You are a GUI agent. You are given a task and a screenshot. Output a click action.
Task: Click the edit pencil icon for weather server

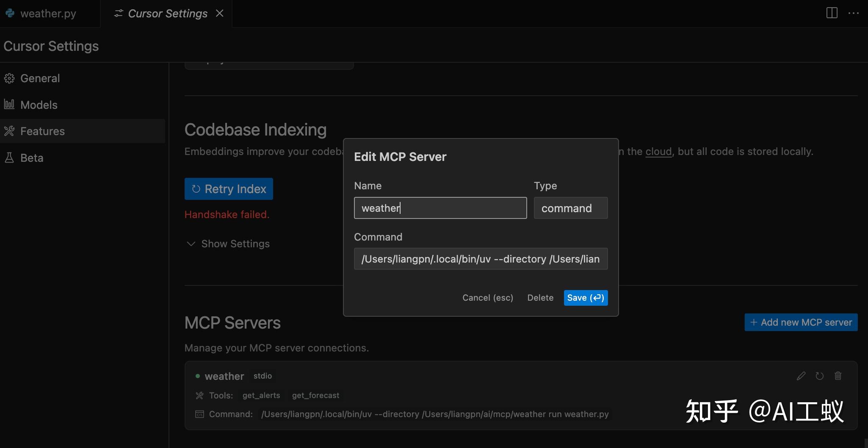pyautogui.click(x=801, y=376)
